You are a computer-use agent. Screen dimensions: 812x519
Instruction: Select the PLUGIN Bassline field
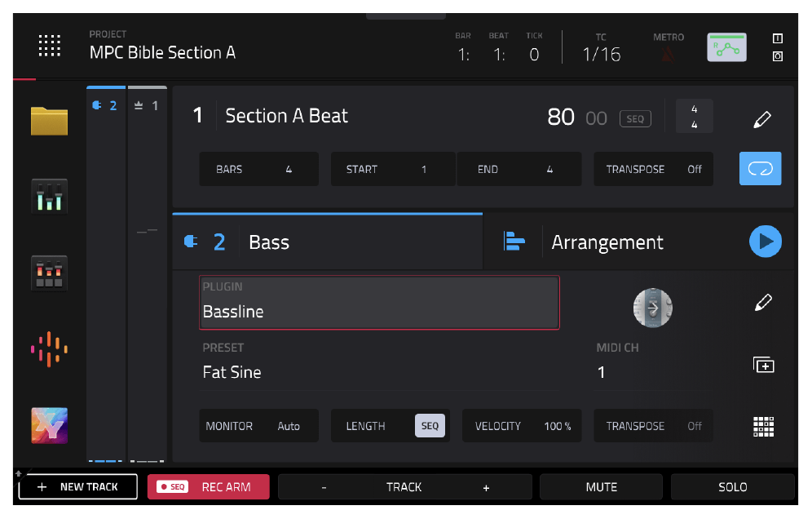[379, 302]
